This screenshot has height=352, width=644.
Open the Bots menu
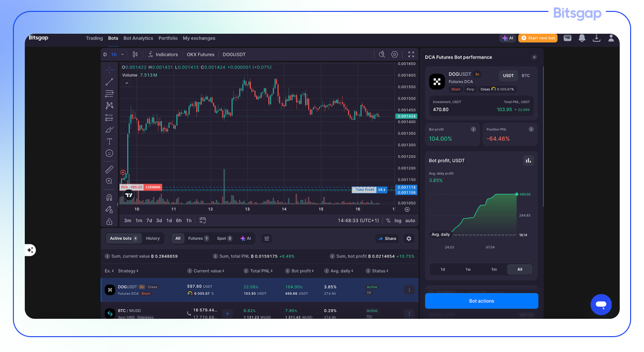pyautogui.click(x=113, y=38)
